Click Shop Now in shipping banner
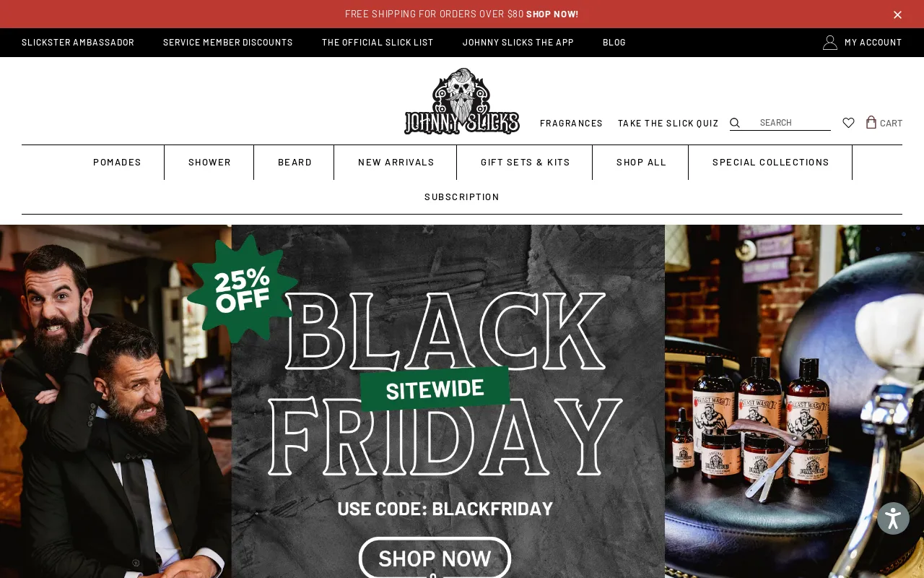The image size is (924, 578). coord(552,14)
